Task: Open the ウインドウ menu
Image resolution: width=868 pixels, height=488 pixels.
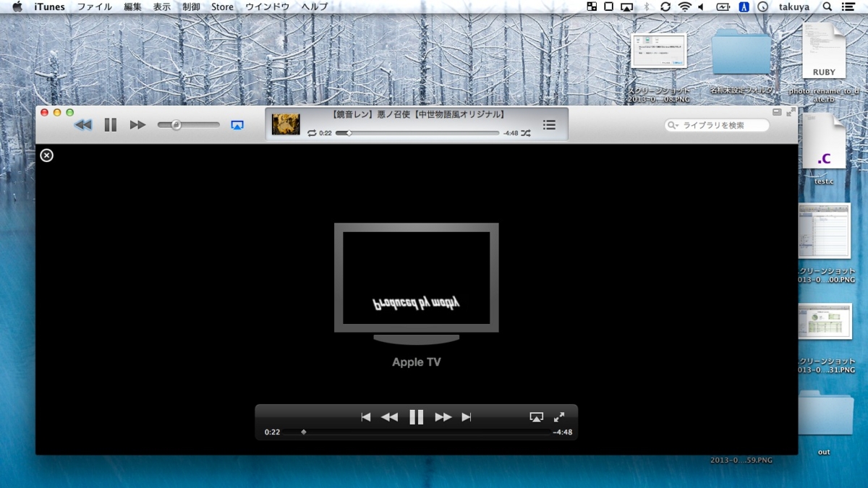Action: tap(268, 7)
